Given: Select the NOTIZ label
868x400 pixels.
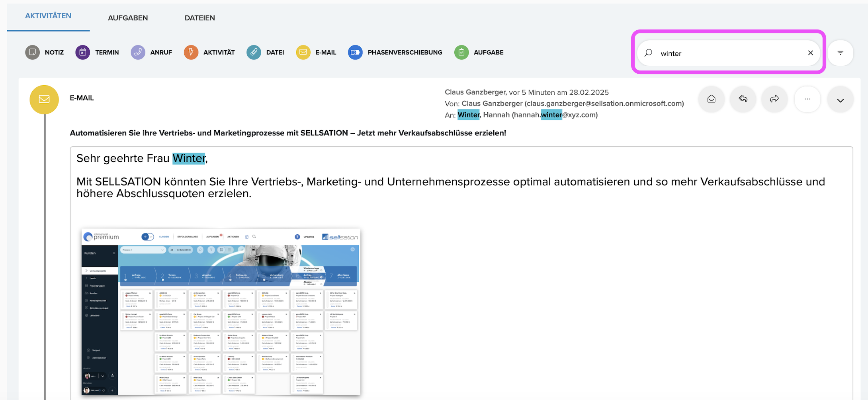Looking at the screenshot, I should (x=54, y=53).
